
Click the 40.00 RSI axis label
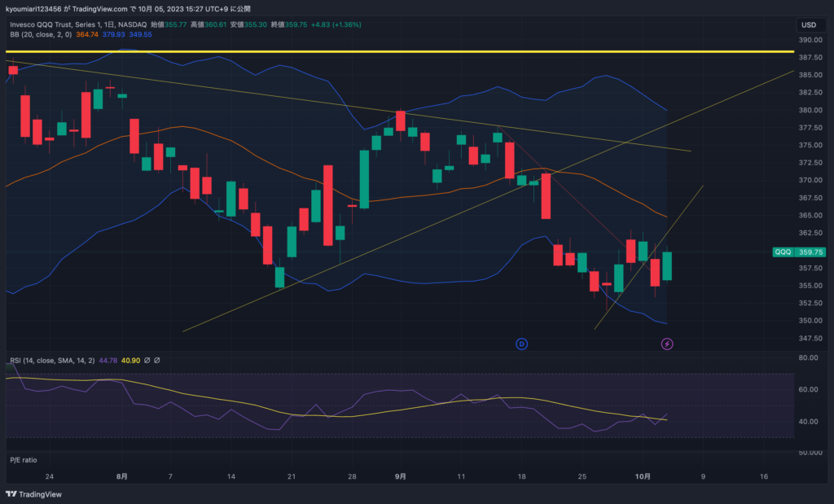pos(809,422)
